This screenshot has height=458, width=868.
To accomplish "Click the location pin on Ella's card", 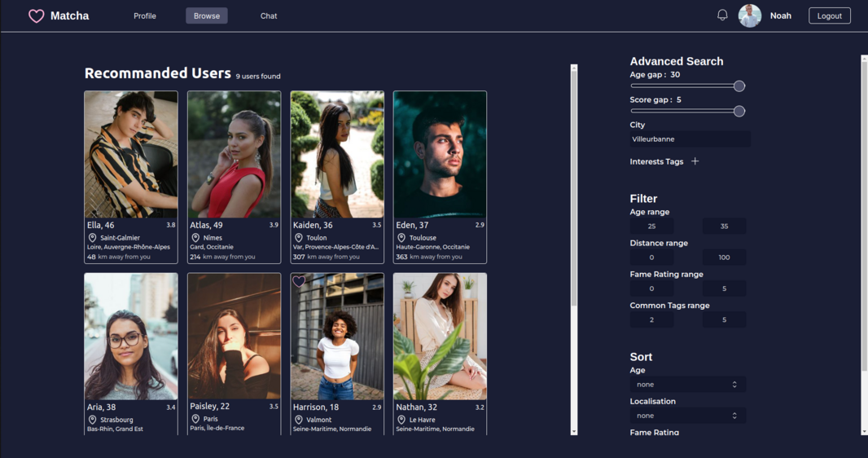I will click(x=93, y=238).
